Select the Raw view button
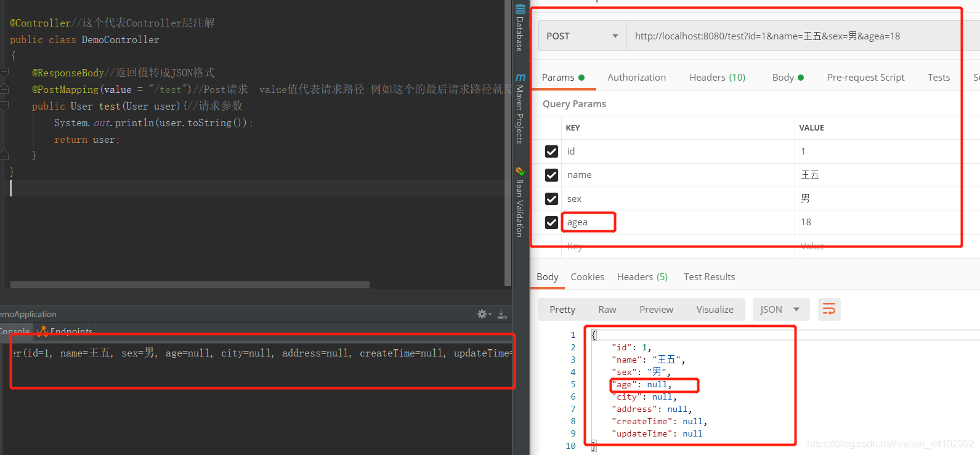 (607, 309)
